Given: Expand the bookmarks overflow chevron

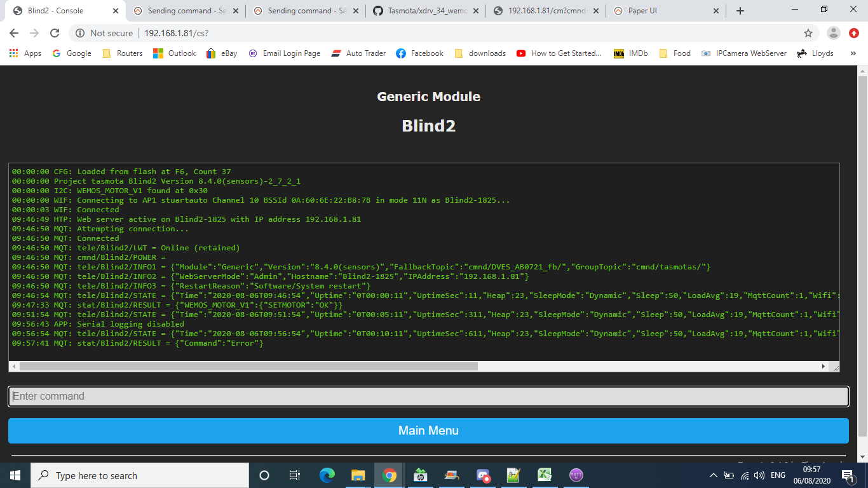Looking at the screenshot, I should 854,53.
